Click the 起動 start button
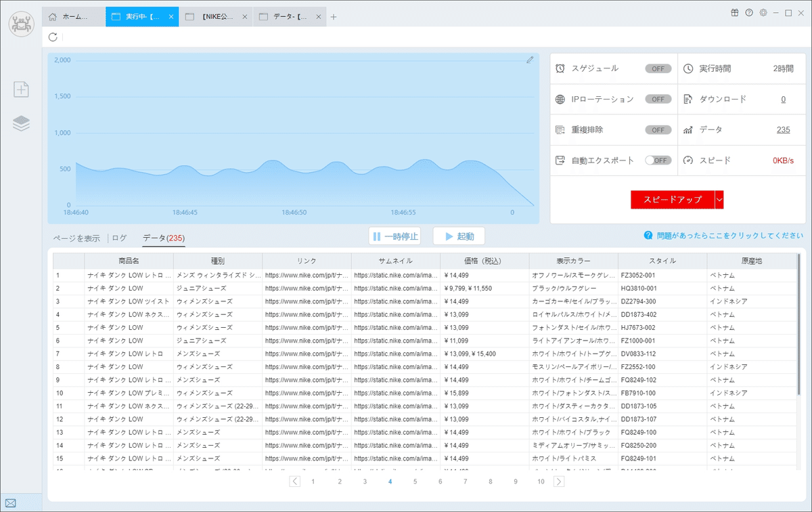The width and height of the screenshot is (812, 512). 459,236
